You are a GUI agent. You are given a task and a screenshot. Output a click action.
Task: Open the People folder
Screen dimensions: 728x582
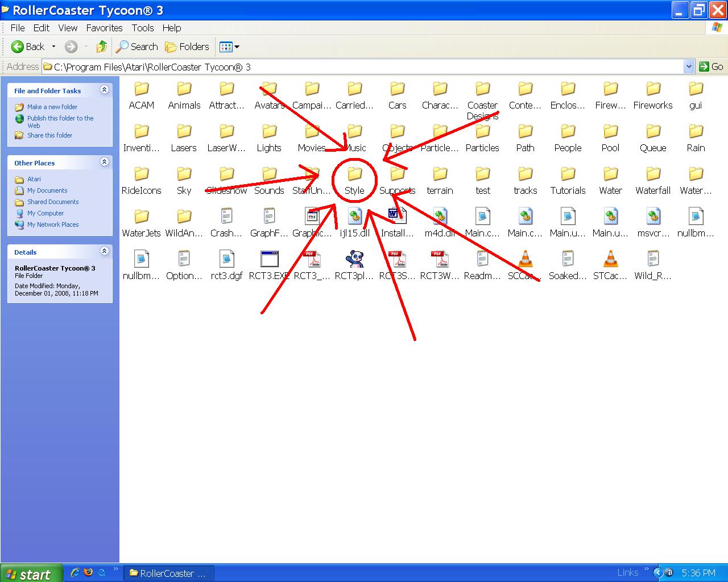click(568, 138)
